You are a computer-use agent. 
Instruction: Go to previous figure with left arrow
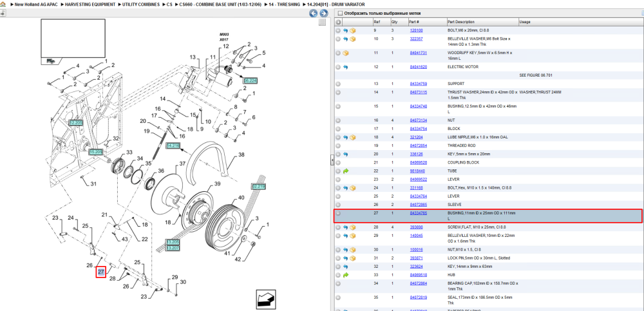(x=314, y=14)
